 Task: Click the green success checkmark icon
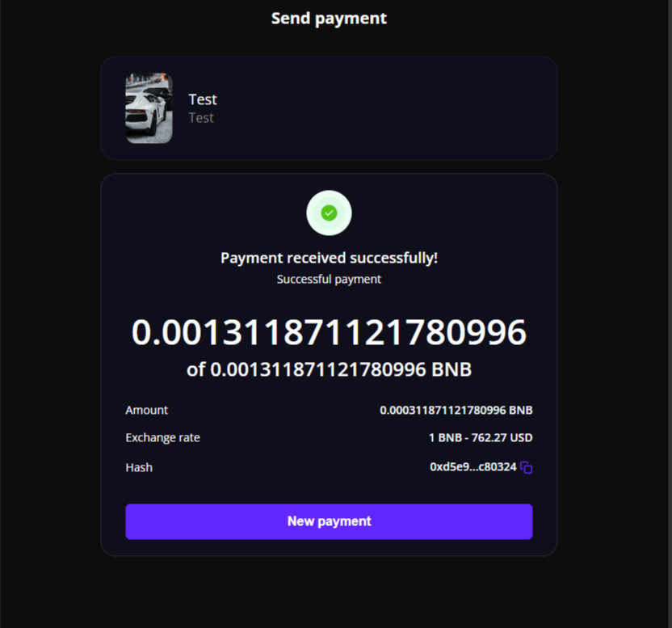click(329, 213)
